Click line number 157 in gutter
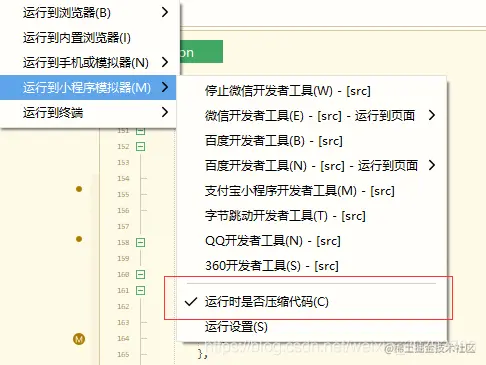486x365 pixels. click(123, 226)
